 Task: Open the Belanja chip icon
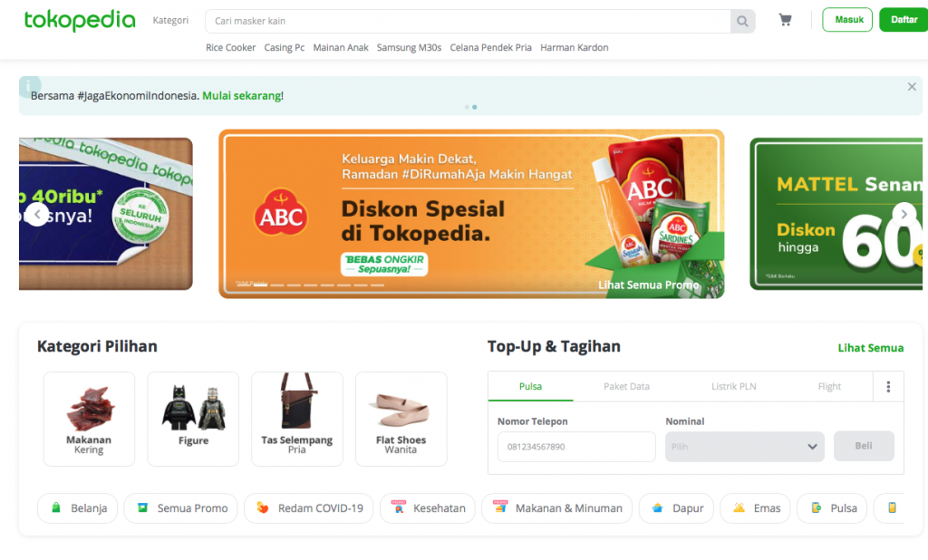pos(56,508)
